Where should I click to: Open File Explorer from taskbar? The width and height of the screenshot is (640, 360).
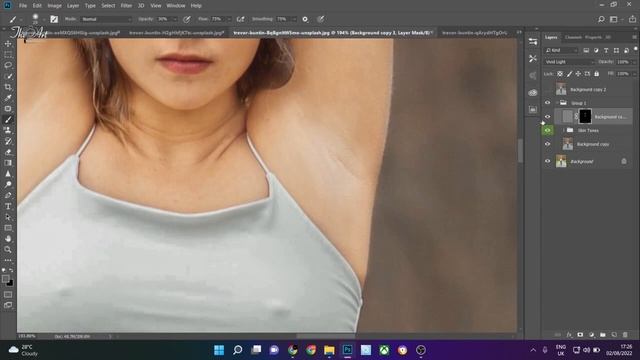[329, 350]
